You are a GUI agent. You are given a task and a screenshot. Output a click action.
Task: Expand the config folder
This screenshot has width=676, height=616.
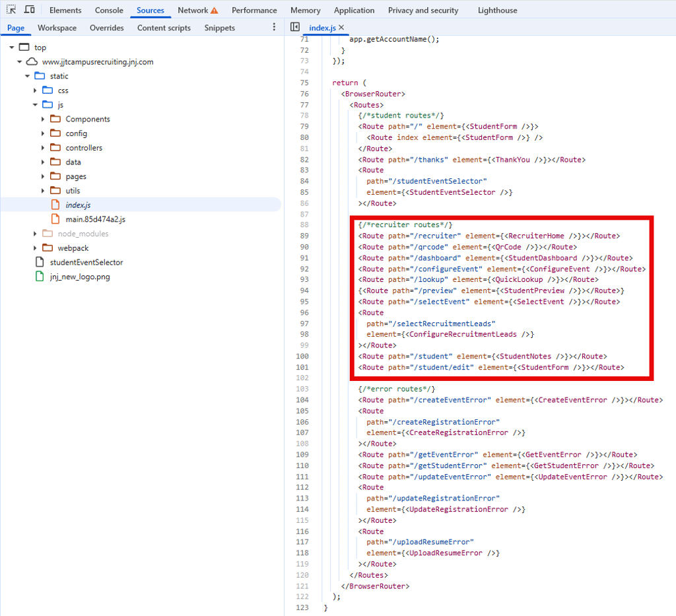point(43,133)
